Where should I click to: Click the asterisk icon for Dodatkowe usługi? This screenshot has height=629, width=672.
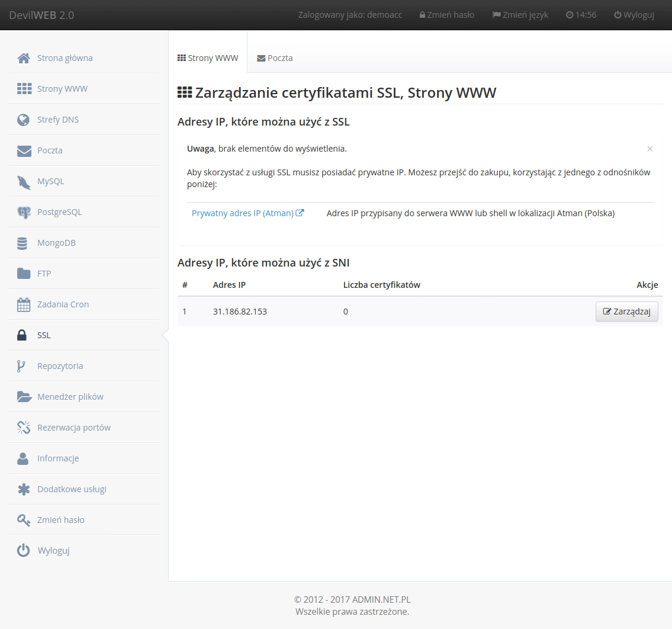[24, 489]
